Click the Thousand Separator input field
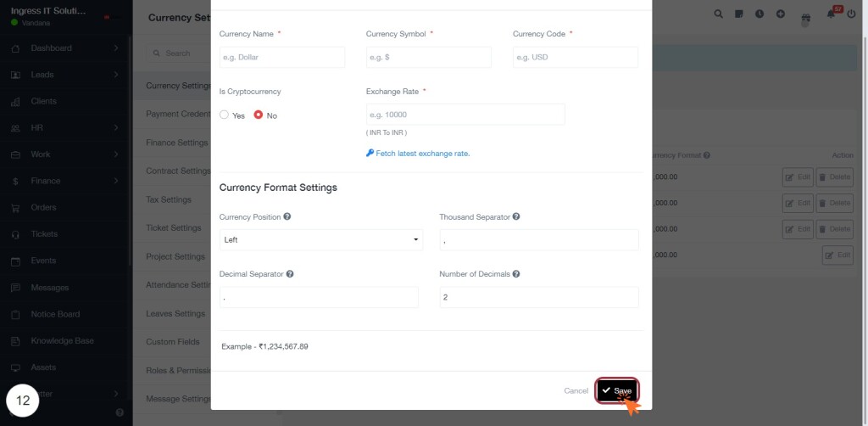Screen dimensions: 868x426 (539, 240)
